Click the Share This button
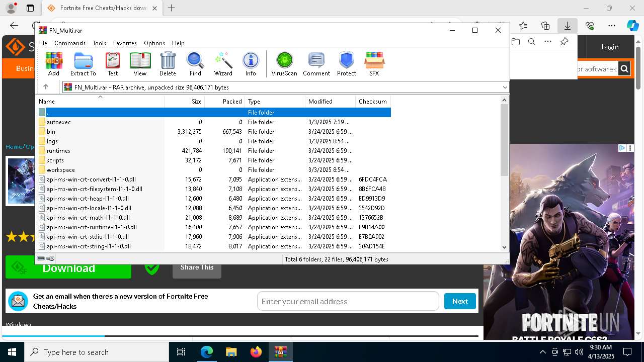Viewport: 644px width, 362px height. coord(197,267)
